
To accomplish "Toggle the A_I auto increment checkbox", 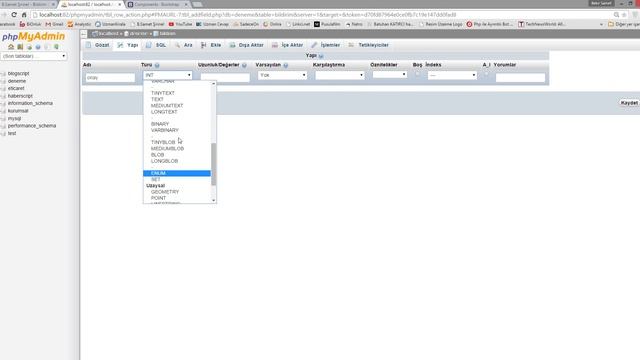I will click(x=486, y=75).
